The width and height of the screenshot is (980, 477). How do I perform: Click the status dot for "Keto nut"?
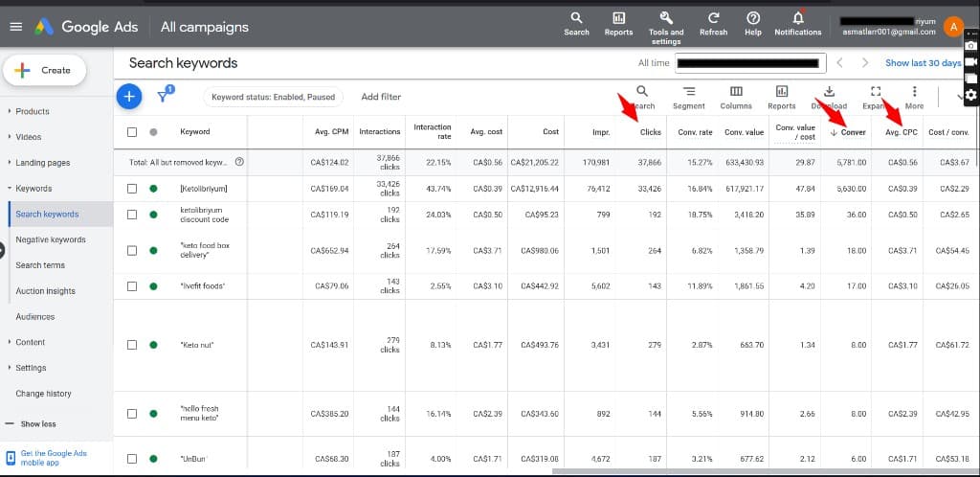click(x=153, y=345)
